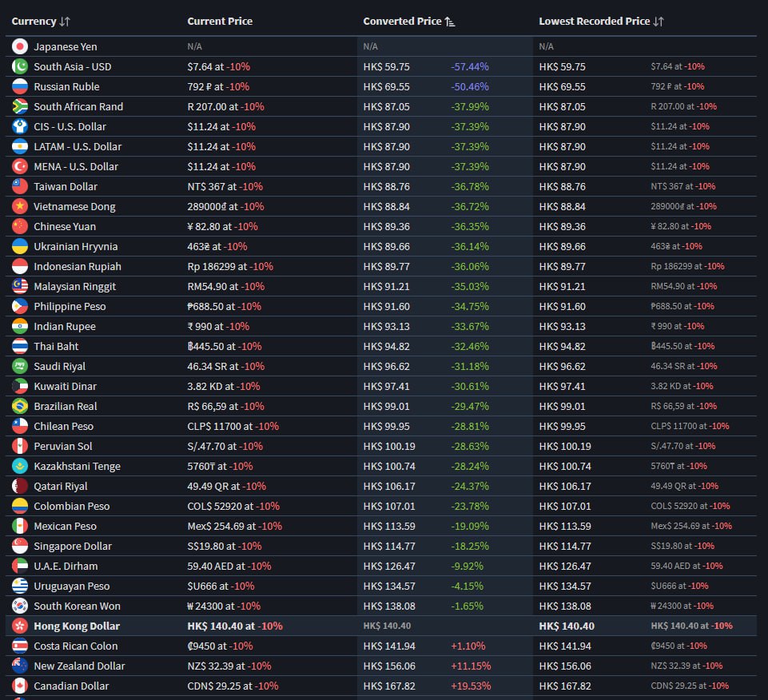Viewport: 768px width, 700px height.
Task: Click the South African Rand flag icon
Action: [20, 107]
